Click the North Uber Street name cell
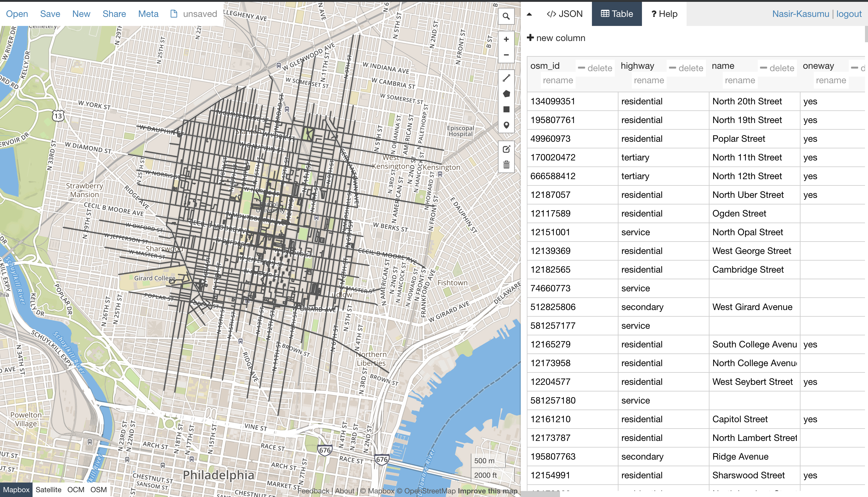 [x=748, y=195]
